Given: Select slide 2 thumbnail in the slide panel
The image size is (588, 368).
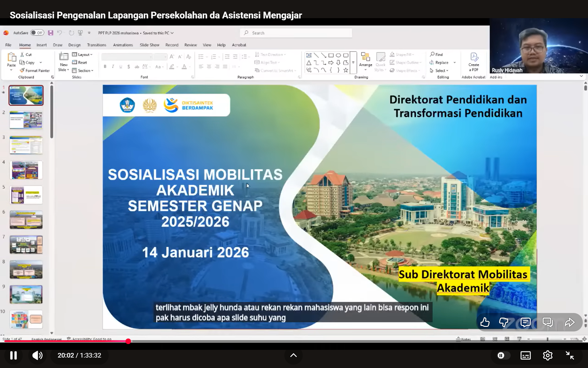Looking at the screenshot, I should 26,120.
